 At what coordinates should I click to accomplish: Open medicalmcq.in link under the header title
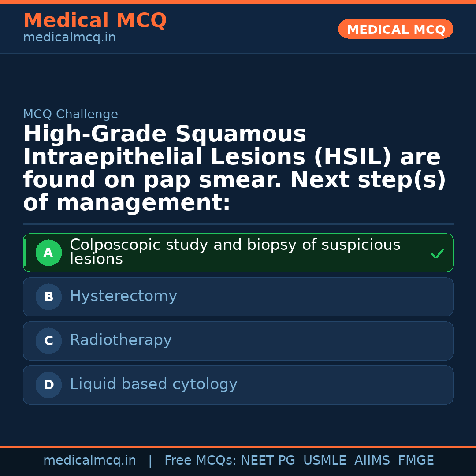69,38
